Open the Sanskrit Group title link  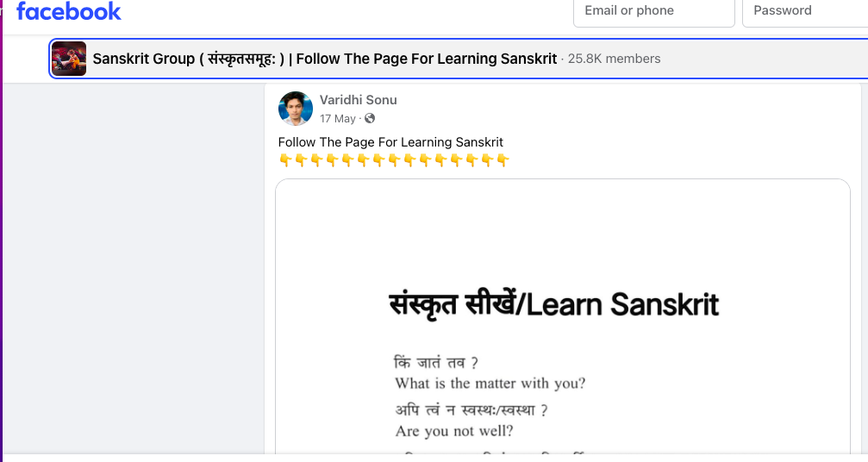click(324, 59)
